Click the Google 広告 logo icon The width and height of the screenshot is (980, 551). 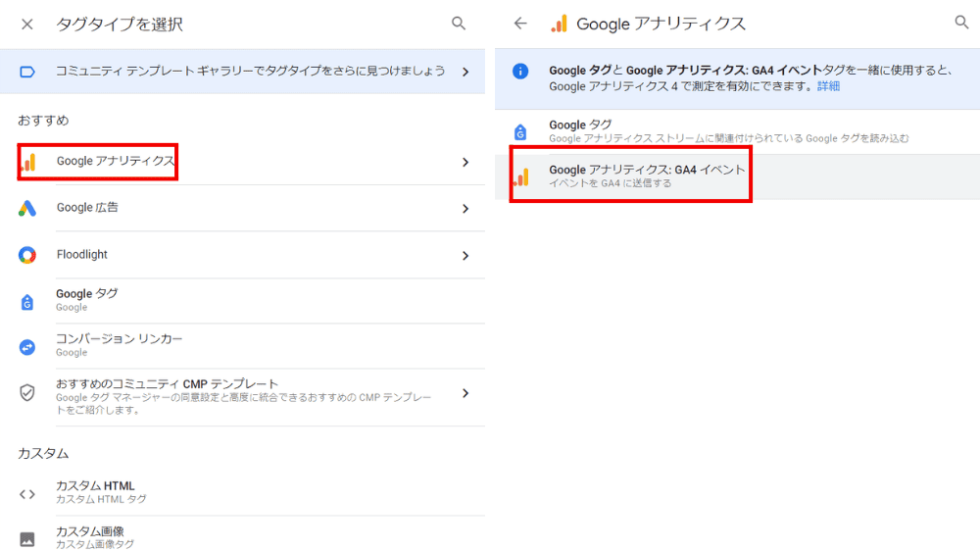tap(27, 208)
